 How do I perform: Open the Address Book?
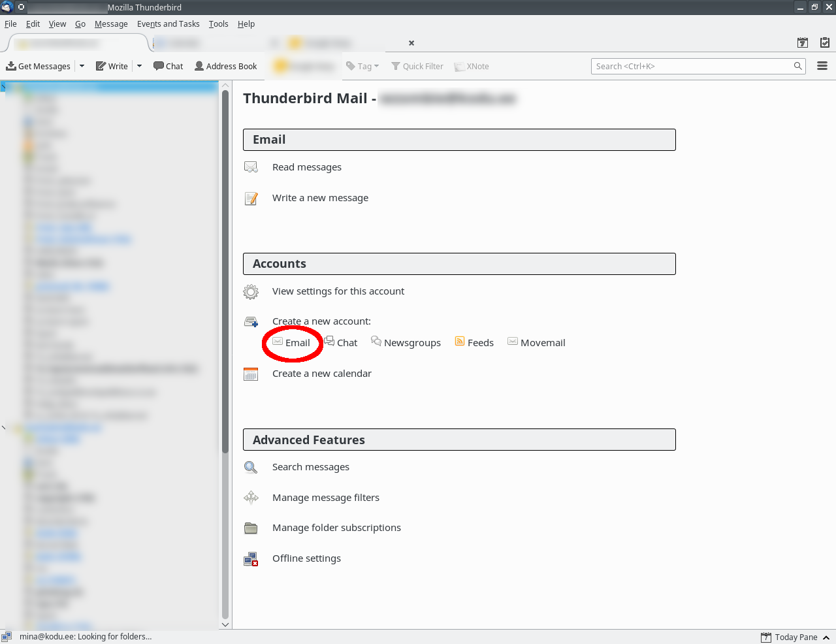226,66
